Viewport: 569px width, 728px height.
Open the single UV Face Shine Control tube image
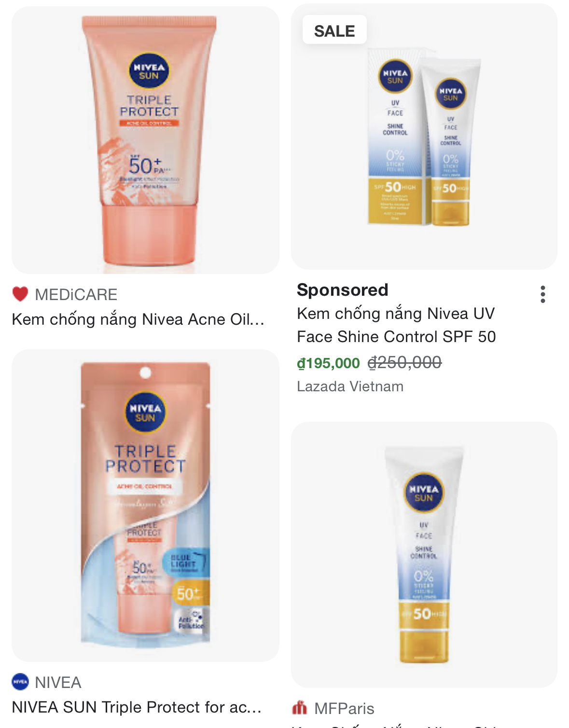coord(424,555)
